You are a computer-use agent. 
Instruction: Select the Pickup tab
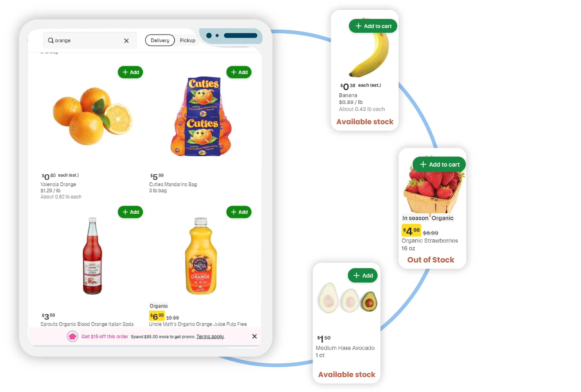tap(187, 40)
